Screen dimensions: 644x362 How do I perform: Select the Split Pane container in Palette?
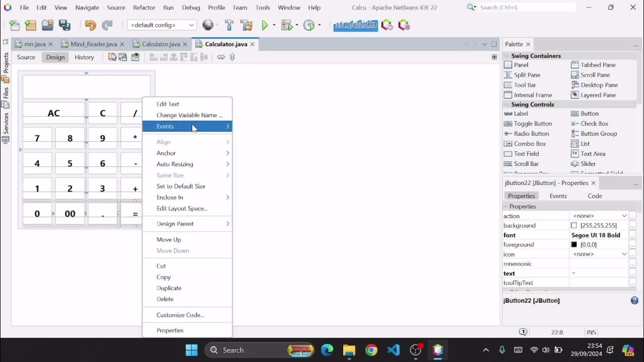pos(522,75)
